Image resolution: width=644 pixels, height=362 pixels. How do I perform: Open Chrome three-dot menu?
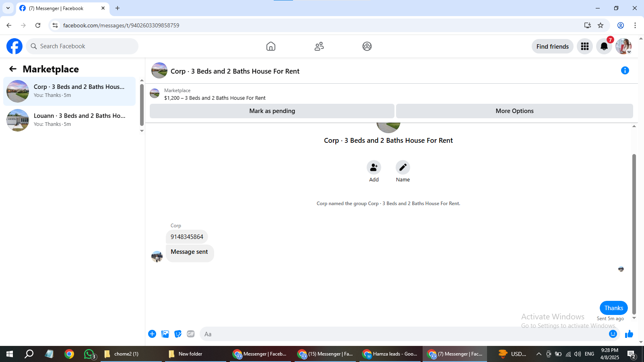point(635,25)
